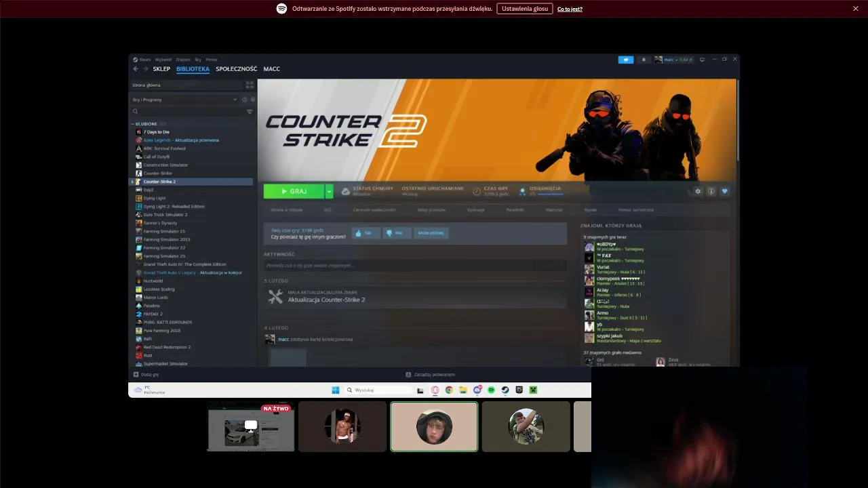Click the Steam forward navigation arrow
Screen dimensions: 868x488
click(x=145, y=69)
